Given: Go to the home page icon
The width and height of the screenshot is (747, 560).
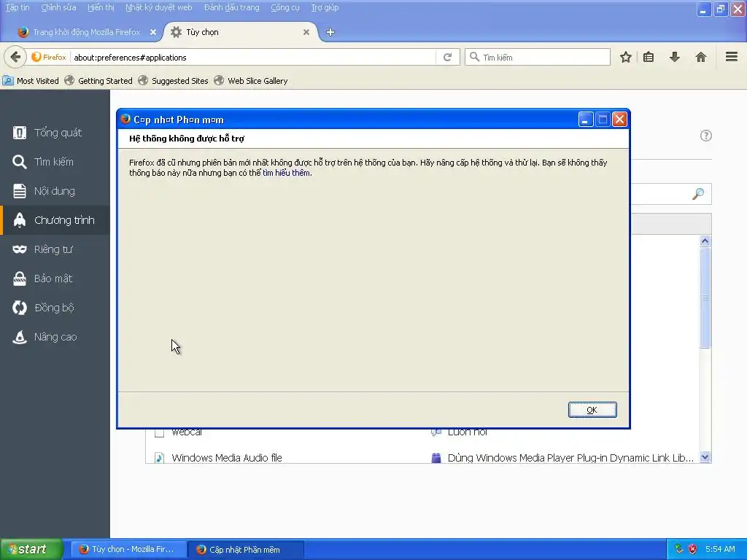Looking at the screenshot, I should pyautogui.click(x=701, y=57).
